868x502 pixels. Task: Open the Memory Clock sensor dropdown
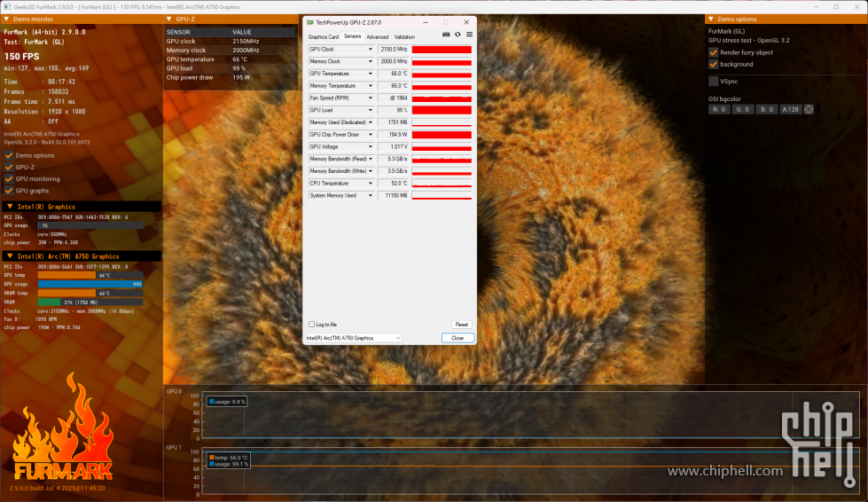point(371,61)
